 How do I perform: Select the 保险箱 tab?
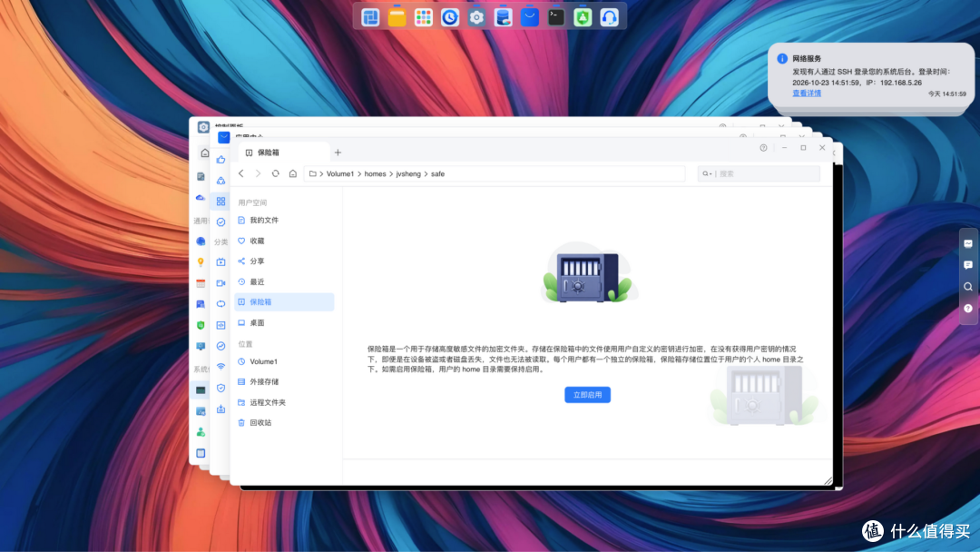[x=284, y=153]
